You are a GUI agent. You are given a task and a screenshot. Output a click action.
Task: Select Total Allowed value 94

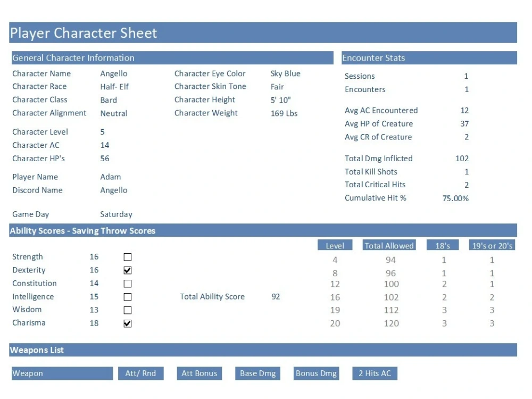[390, 260]
